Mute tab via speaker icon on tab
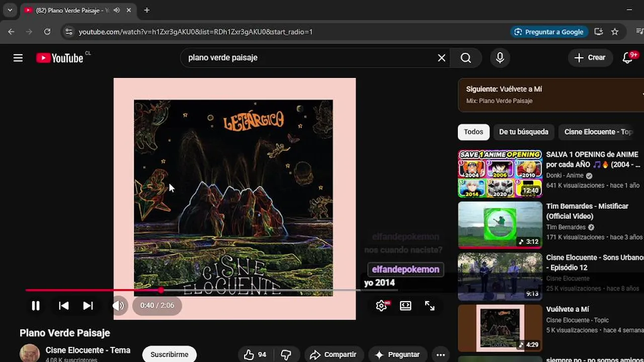 coord(117,10)
